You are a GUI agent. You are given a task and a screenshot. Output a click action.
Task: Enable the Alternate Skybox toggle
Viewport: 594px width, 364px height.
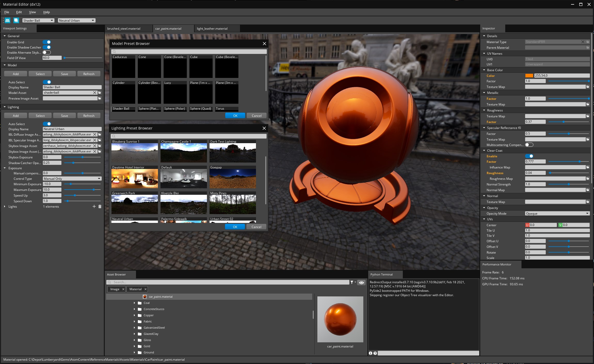[46, 52]
